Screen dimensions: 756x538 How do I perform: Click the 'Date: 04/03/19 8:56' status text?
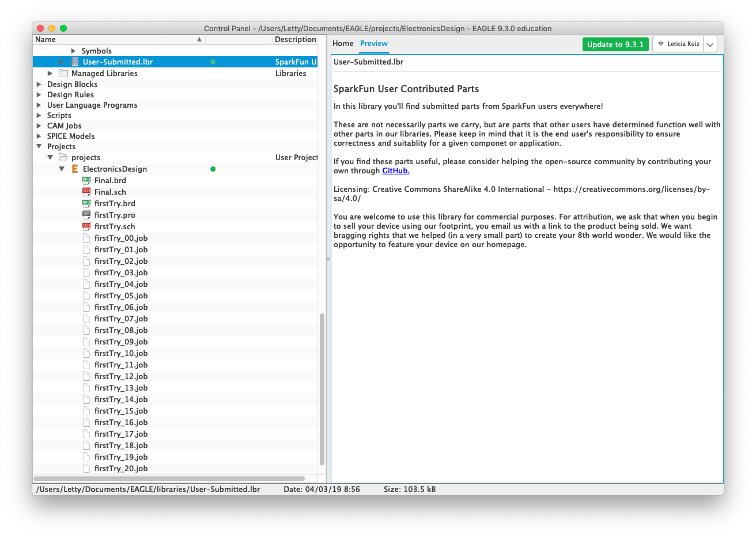(x=322, y=489)
